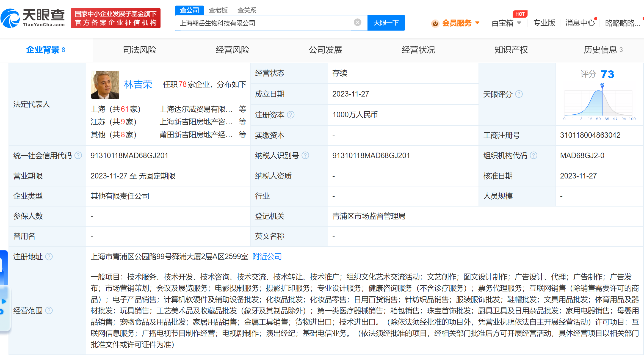Open 附近公司 nearby companies link

[267, 257]
